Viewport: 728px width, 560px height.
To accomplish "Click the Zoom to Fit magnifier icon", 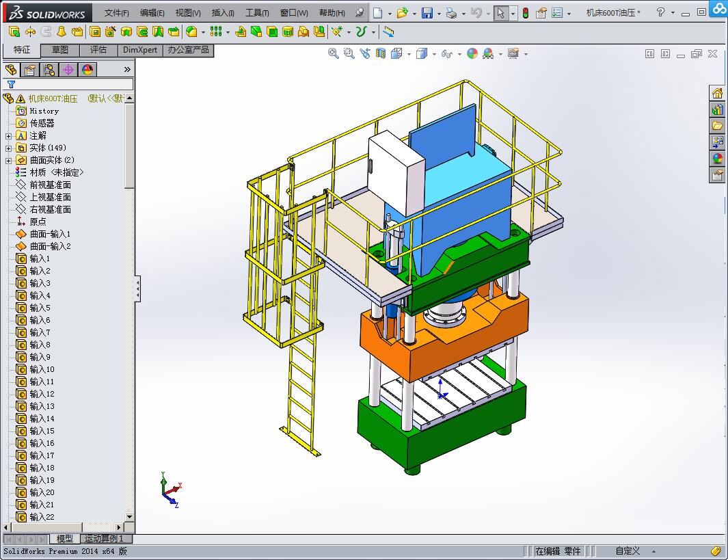I will [334, 53].
